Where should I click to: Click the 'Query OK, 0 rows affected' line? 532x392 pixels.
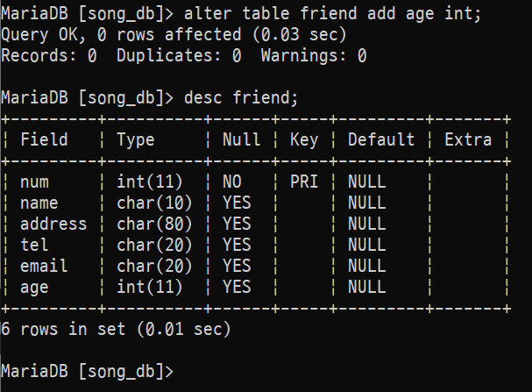(174, 34)
